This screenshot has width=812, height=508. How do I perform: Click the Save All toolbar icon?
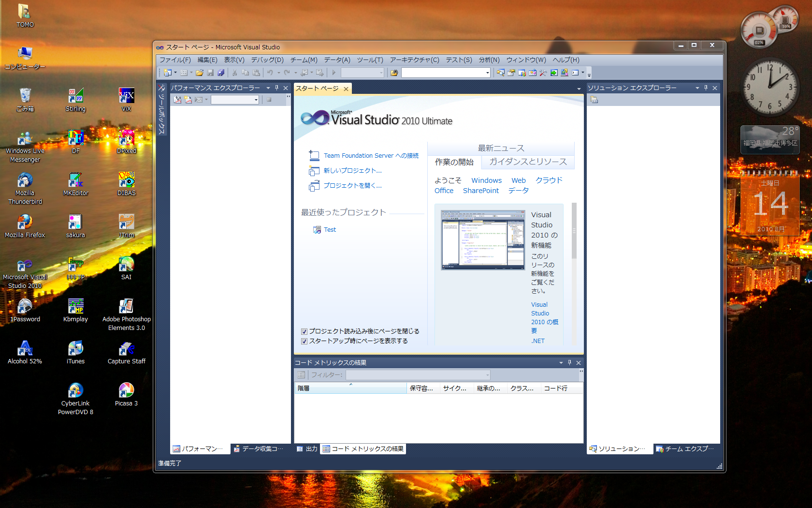(221, 73)
